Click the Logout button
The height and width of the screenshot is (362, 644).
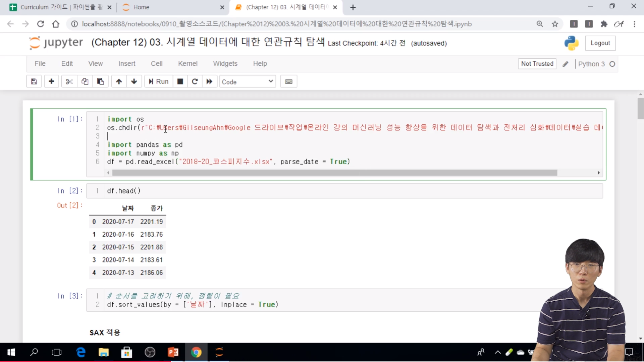point(600,43)
